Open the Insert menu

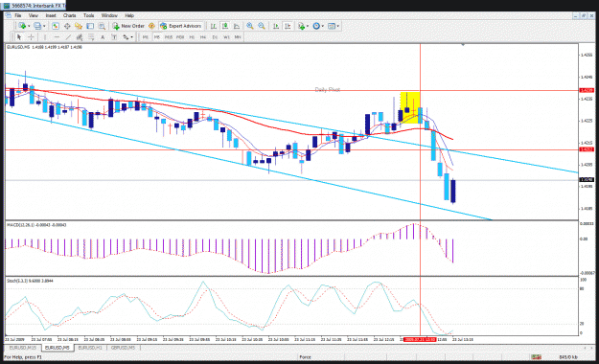point(51,15)
